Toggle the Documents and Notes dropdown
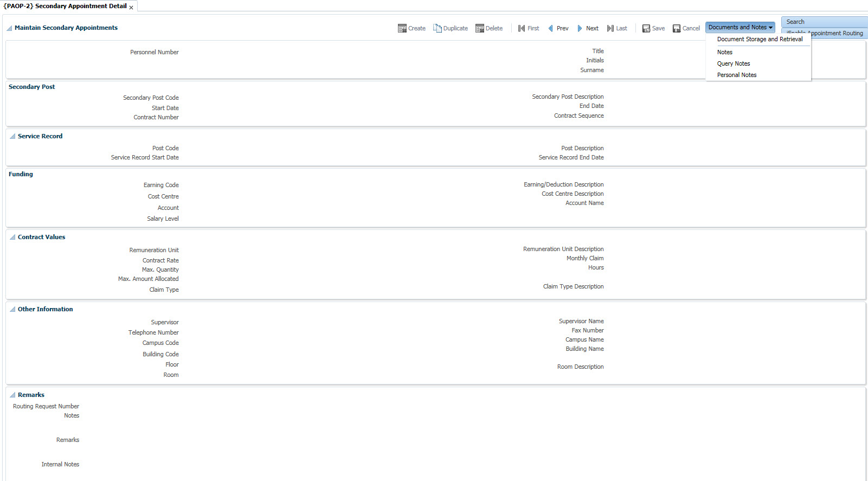 740,27
